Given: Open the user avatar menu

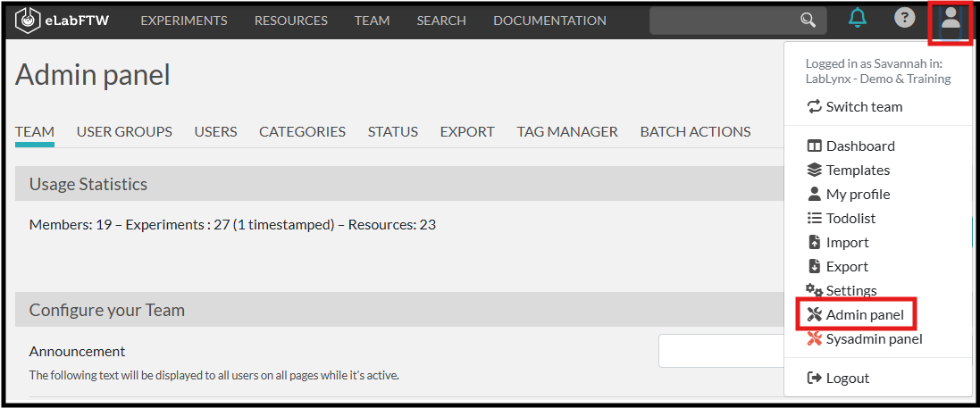Looking at the screenshot, I should (950, 21).
